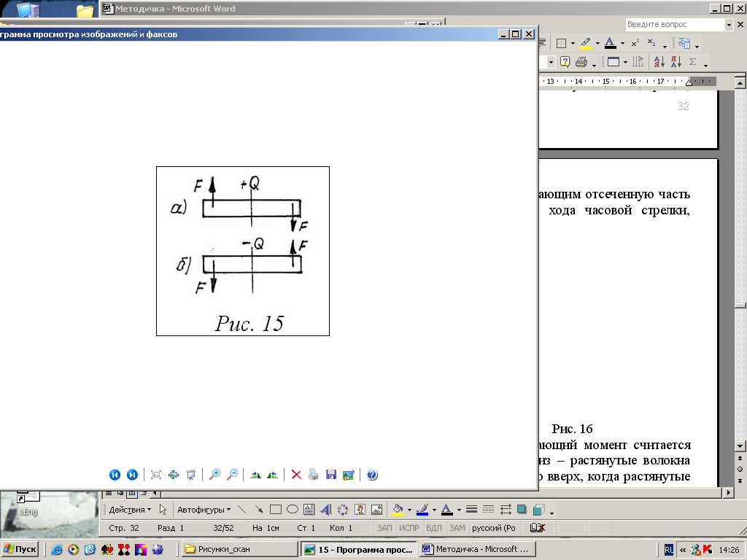Rotate image counterclockwise in viewer
The height and width of the screenshot is (560, 747).
point(273,475)
